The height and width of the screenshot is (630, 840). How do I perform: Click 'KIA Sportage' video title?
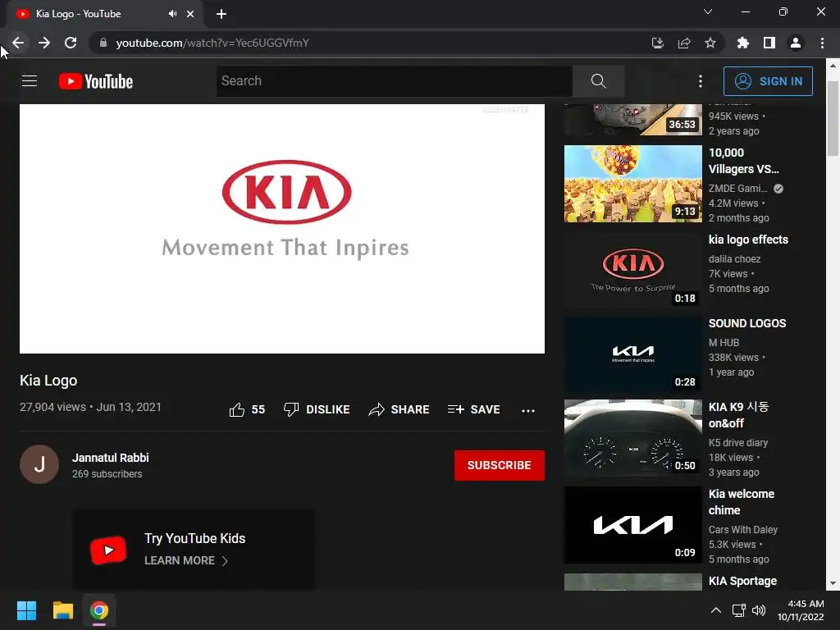point(742,582)
